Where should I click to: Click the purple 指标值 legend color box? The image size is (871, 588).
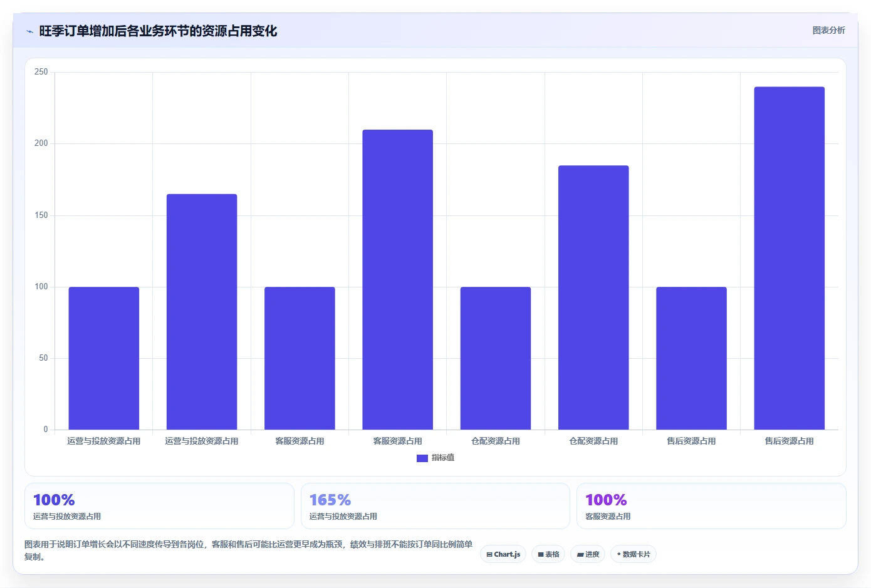(x=422, y=458)
